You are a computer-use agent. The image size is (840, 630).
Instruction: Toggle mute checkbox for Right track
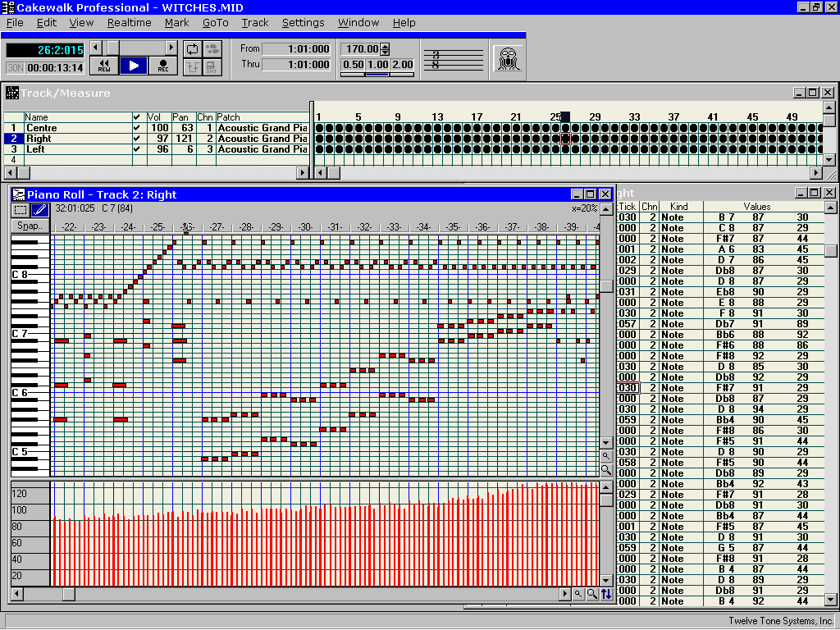point(137,139)
